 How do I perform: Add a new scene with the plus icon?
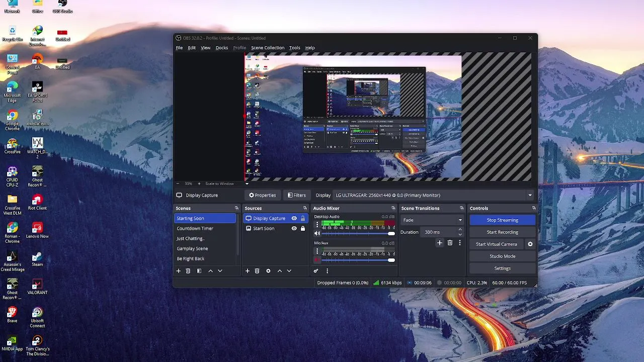coord(178,271)
